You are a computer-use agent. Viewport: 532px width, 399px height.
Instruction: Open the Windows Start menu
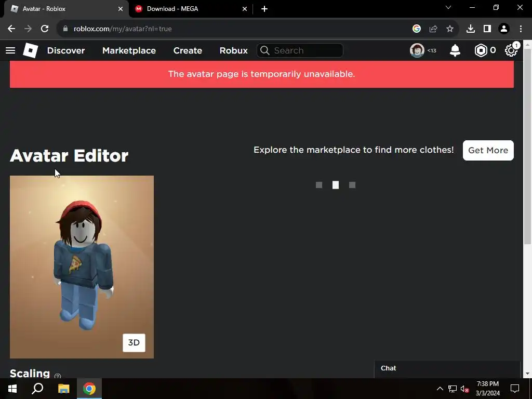pos(12,389)
